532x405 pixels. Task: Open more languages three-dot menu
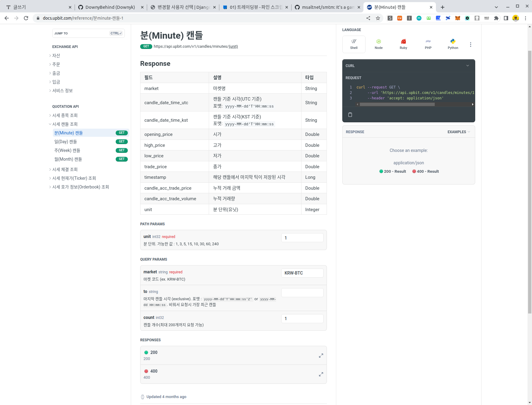click(470, 45)
